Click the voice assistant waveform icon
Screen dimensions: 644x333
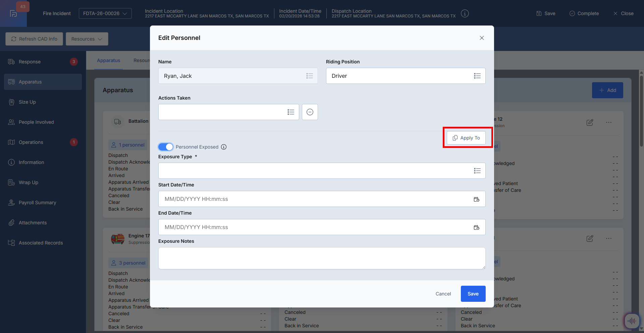click(x=631, y=321)
